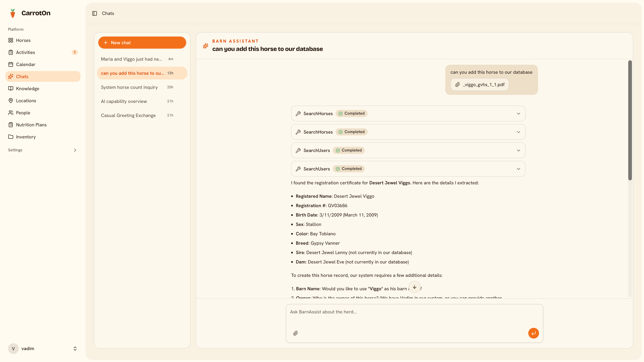Viewport: 644px width, 362px height.
Task: Click the Completed badge on first SearchHorses
Action: (351, 113)
